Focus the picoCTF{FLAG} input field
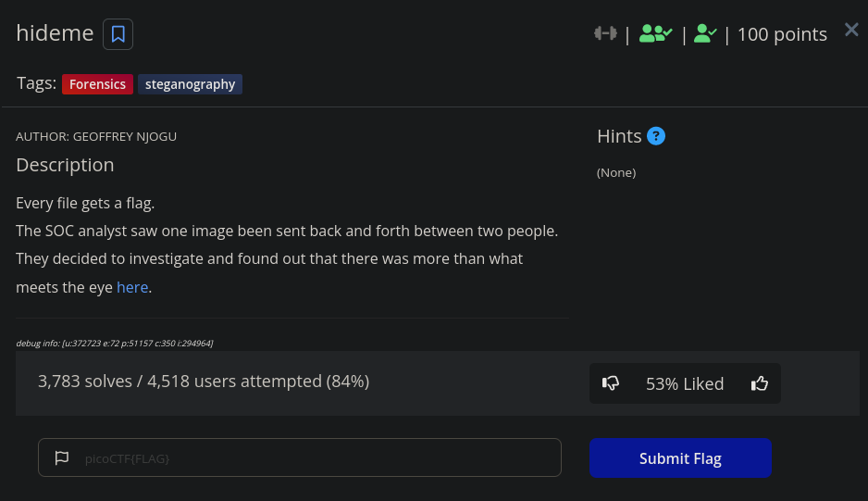 300,457
